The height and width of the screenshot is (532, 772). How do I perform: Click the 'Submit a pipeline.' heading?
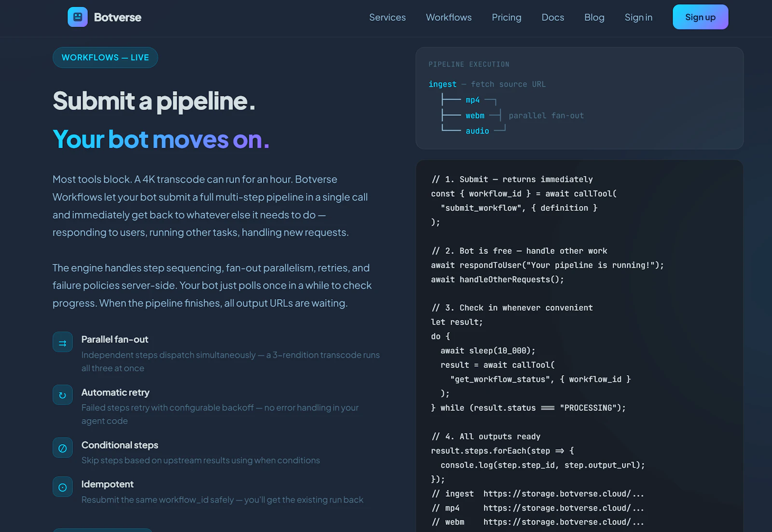154,101
